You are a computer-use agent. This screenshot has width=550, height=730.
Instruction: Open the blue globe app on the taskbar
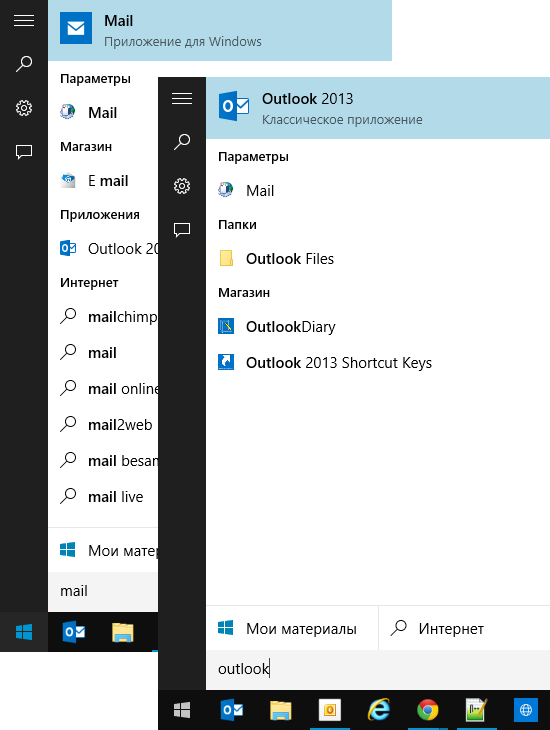tap(526, 710)
